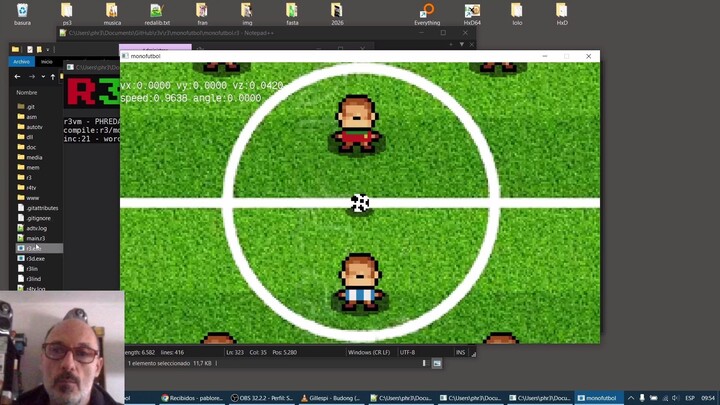Image resolution: width=720 pixels, height=405 pixels.
Task: Switch Explorer to details view icon
Action: pos(424,363)
